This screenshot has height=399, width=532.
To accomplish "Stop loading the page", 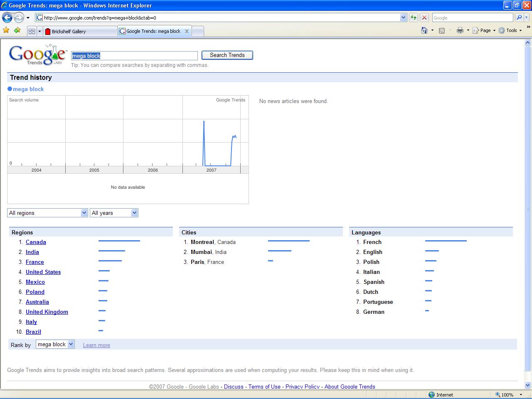I will pyautogui.click(x=424, y=17).
